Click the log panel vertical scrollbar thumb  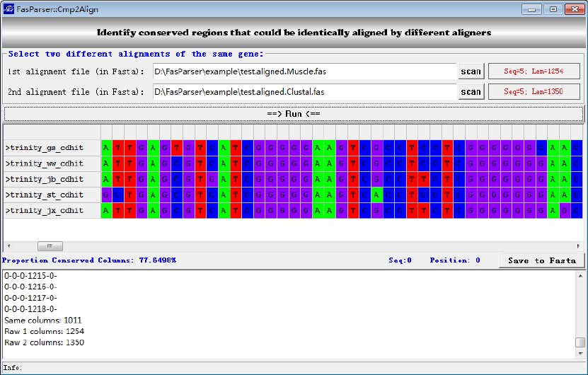tap(580, 342)
